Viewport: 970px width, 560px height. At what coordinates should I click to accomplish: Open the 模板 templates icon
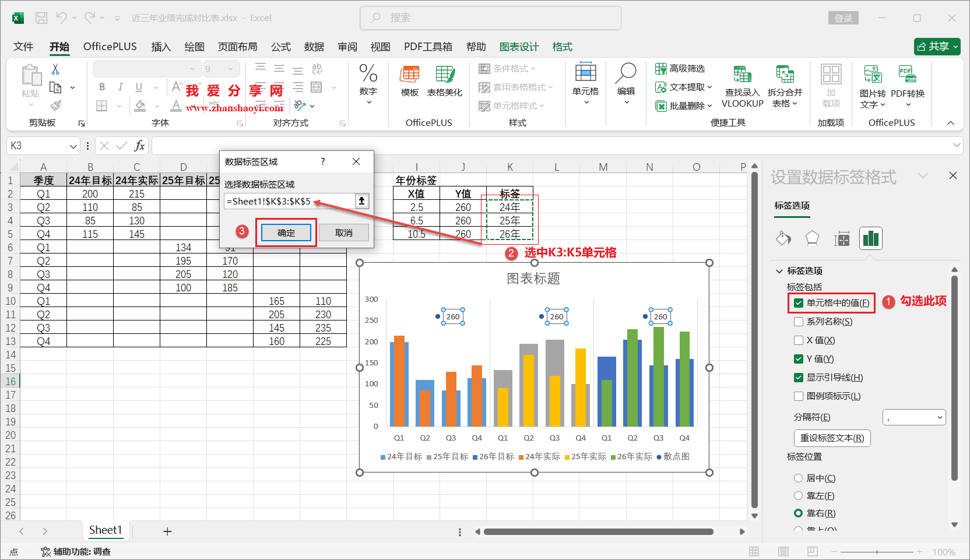click(x=410, y=75)
